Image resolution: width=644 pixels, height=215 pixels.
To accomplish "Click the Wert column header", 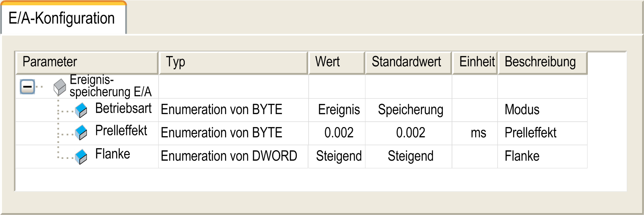I will coord(337,63).
